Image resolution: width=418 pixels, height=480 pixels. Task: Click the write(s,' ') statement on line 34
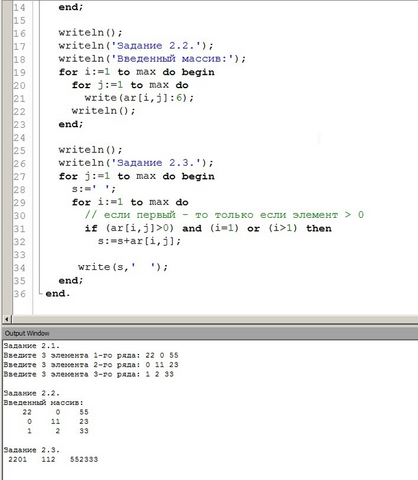(123, 267)
